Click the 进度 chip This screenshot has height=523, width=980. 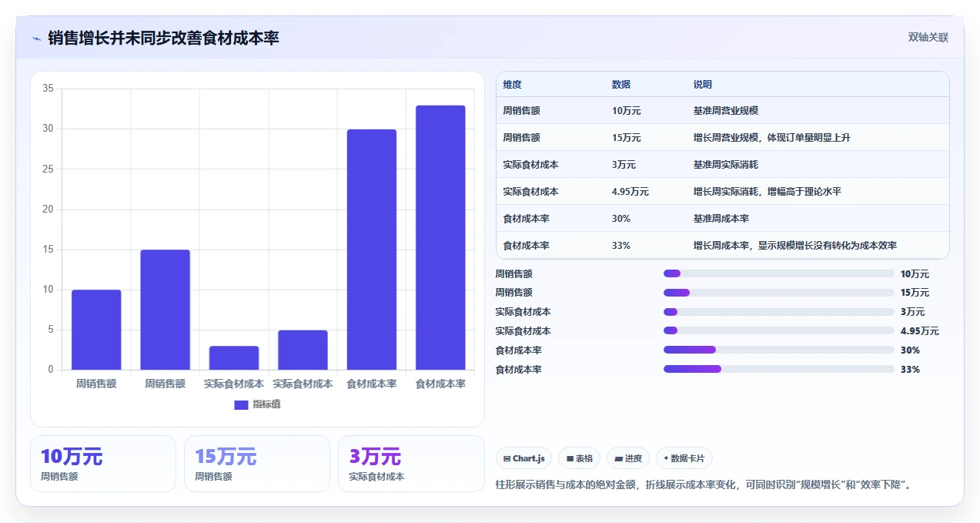coord(628,458)
